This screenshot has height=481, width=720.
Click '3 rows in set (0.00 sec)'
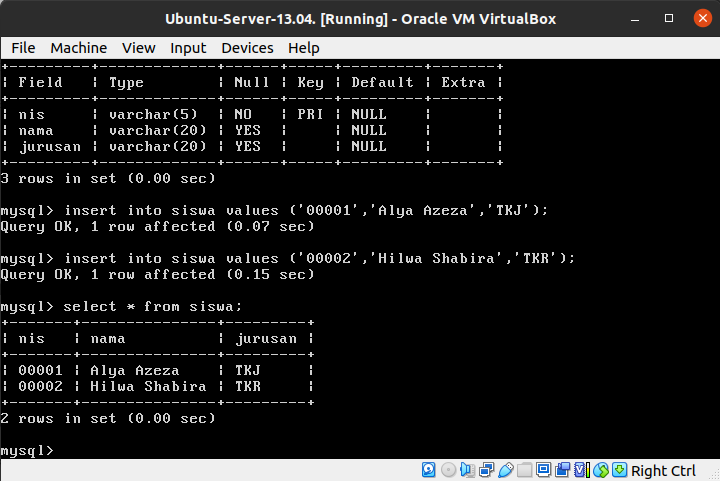(107, 179)
